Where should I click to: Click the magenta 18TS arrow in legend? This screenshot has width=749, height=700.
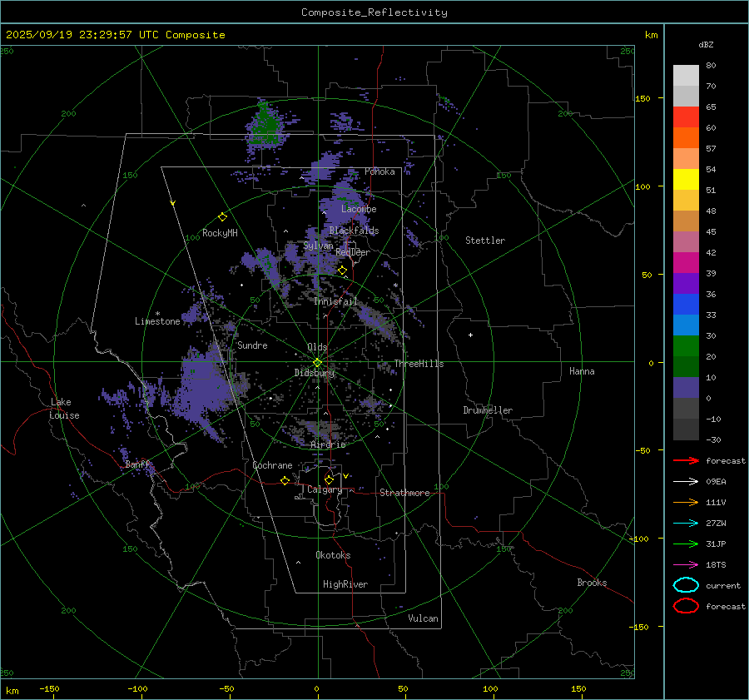(x=686, y=564)
